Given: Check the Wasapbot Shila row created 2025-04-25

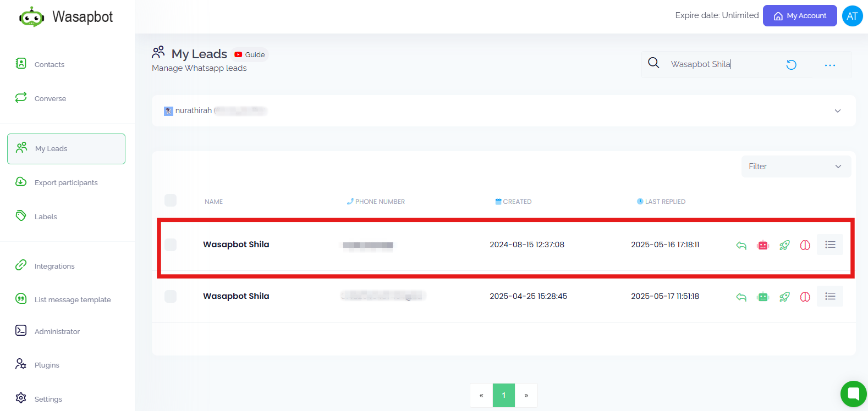Looking at the screenshot, I should 171,296.
